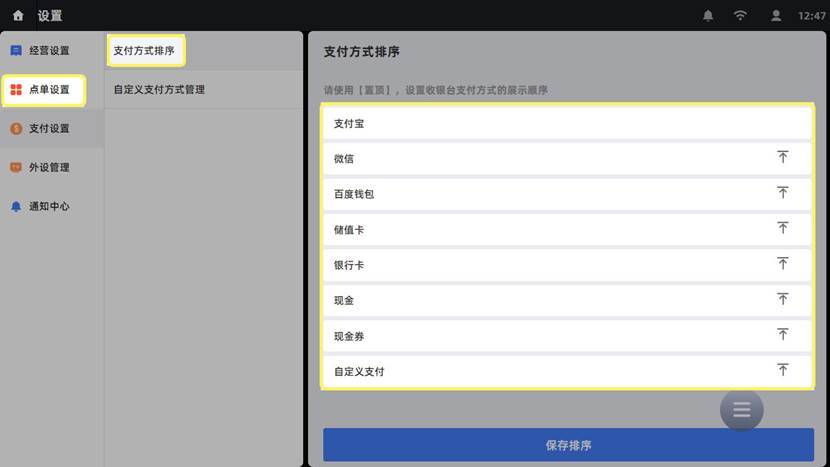Click the 点单设置 red grid icon
The width and height of the screenshot is (830, 467).
pyautogui.click(x=16, y=90)
